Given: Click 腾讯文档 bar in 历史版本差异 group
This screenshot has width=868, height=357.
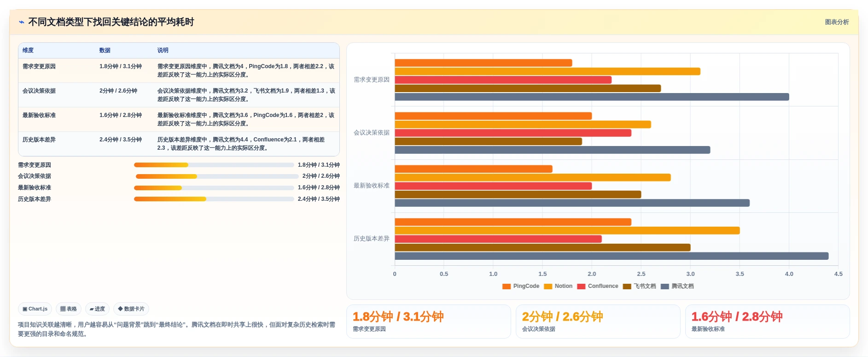Looking at the screenshot, I should pyautogui.click(x=612, y=256).
